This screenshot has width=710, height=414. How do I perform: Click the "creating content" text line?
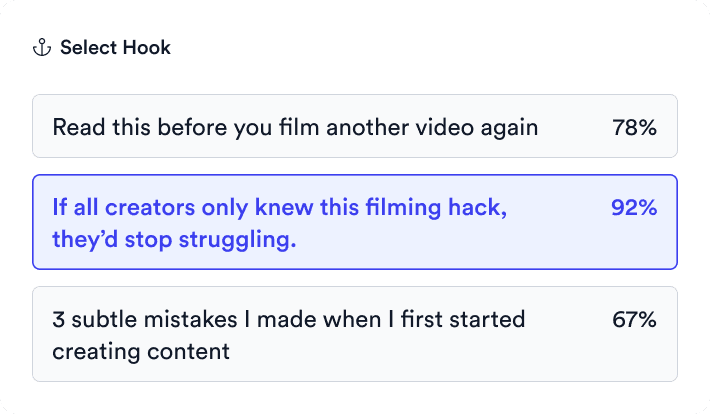(141, 351)
